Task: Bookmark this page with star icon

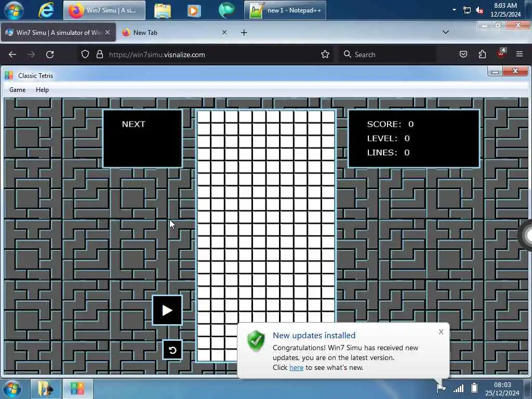Action: (325, 54)
